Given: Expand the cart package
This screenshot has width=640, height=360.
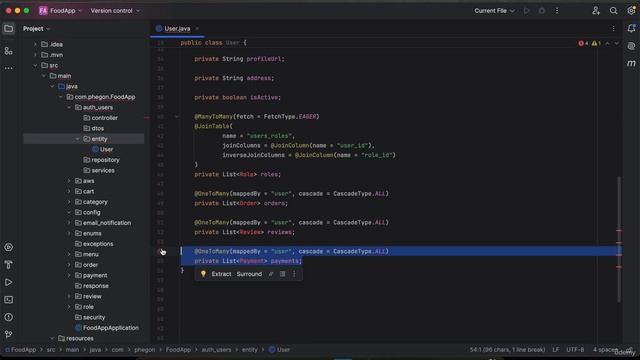Looking at the screenshot, I should click(69, 191).
